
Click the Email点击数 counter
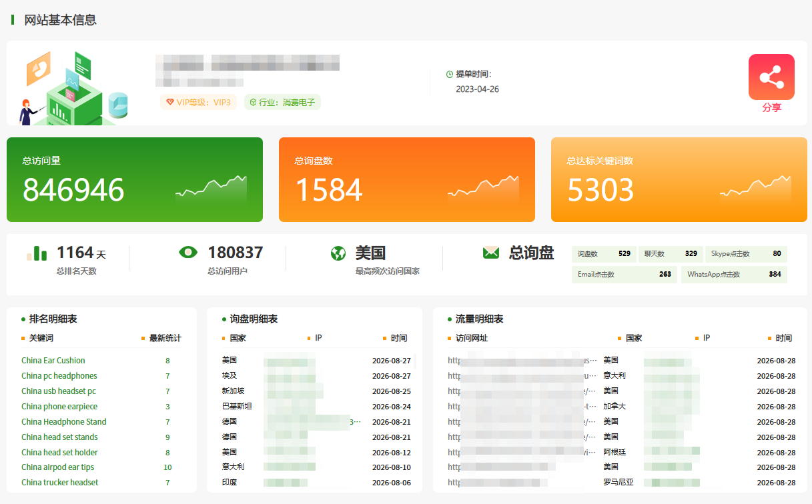coord(625,275)
